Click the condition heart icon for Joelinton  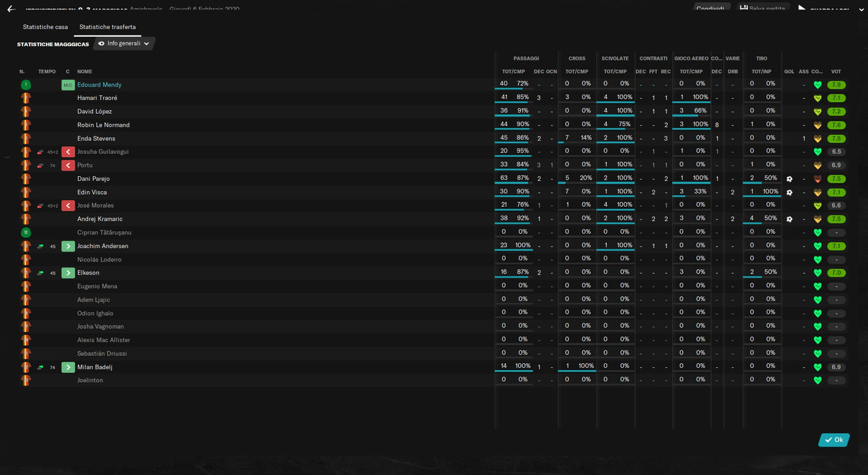(x=817, y=380)
